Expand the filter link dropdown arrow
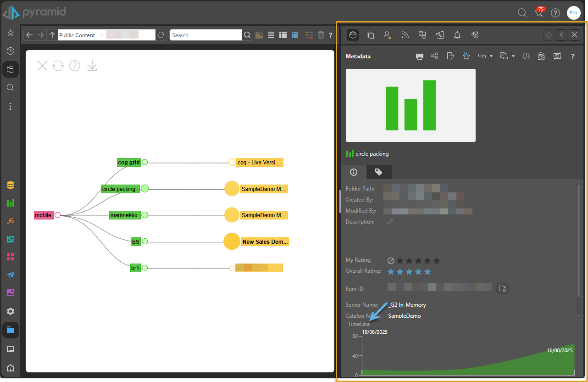Screen dimensions: 588x382 pos(513,56)
